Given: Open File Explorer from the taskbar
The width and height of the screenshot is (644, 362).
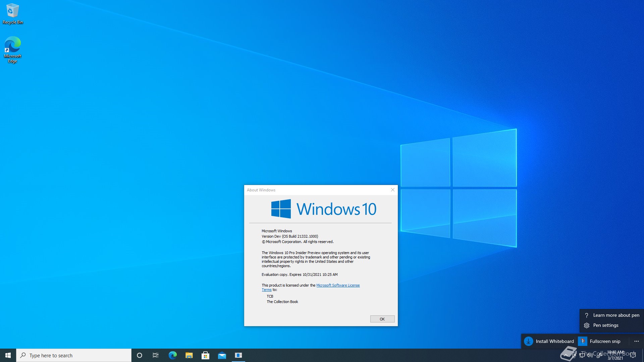Looking at the screenshot, I should coord(189,355).
